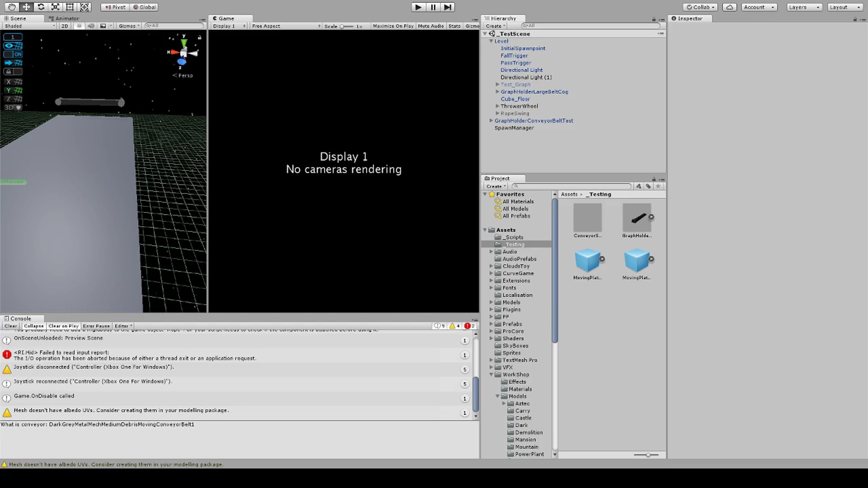Toggle Collapse in the Console
Image resolution: width=868 pixels, height=488 pixels.
(34, 326)
